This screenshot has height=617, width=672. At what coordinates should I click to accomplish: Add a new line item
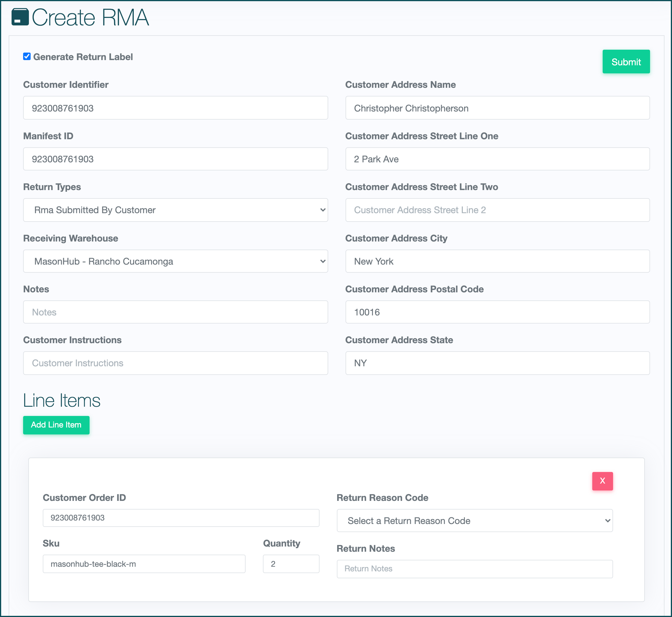point(56,425)
